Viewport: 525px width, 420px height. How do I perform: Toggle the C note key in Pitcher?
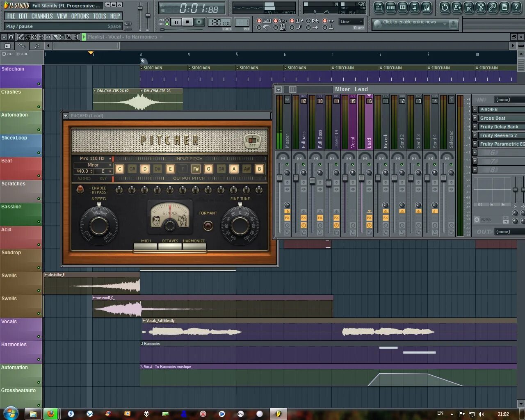[119, 169]
